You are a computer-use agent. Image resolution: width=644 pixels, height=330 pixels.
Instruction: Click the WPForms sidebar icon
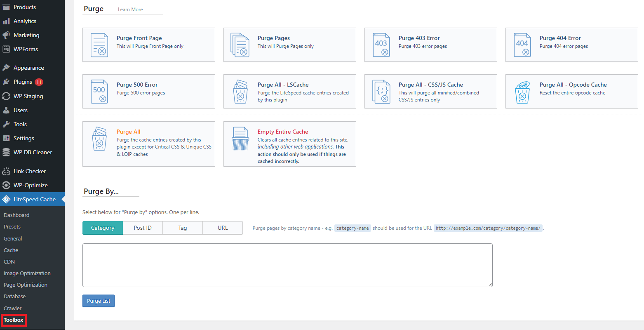pyautogui.click(x=7, y=49)
